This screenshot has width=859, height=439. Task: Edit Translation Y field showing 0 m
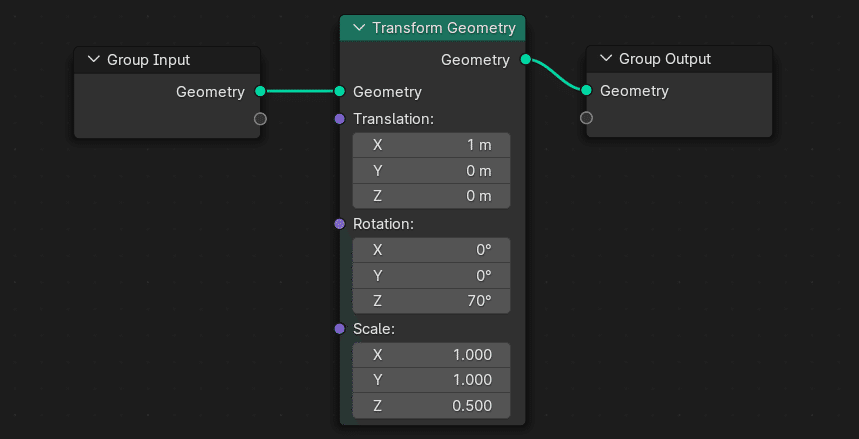coord(431,171)
